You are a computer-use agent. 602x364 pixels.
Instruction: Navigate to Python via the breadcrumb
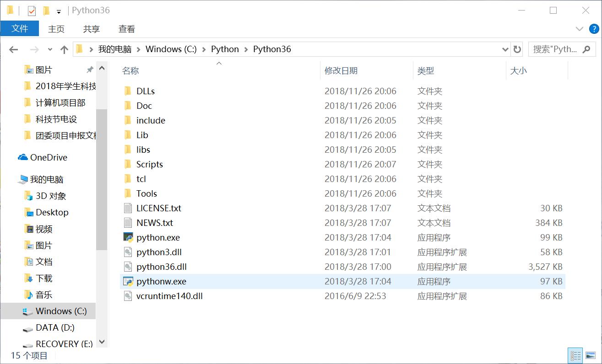tap(225, 49)
